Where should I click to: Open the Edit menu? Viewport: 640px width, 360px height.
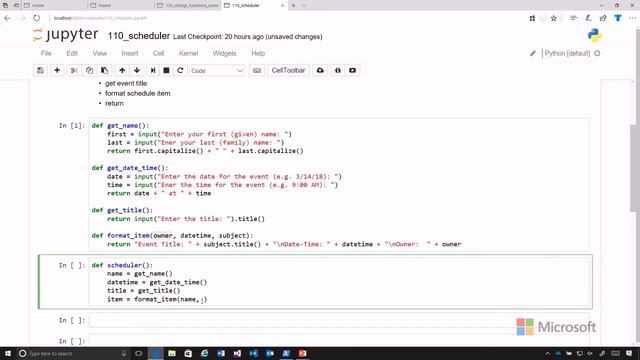pos(72,53)
